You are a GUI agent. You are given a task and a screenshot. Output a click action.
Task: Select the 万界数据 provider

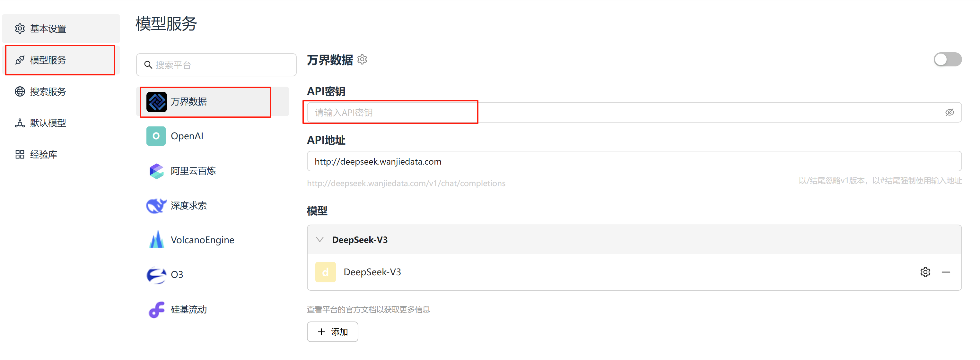(x=213, y=101)
